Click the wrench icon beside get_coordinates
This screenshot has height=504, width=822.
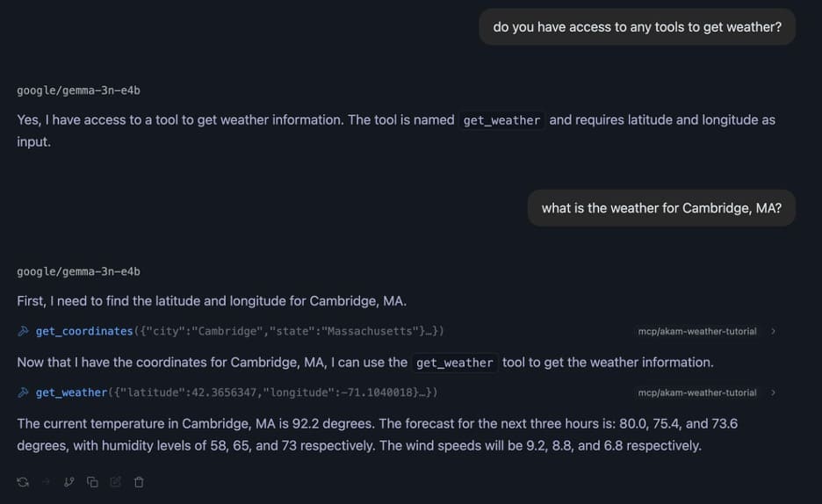(23, 331)
